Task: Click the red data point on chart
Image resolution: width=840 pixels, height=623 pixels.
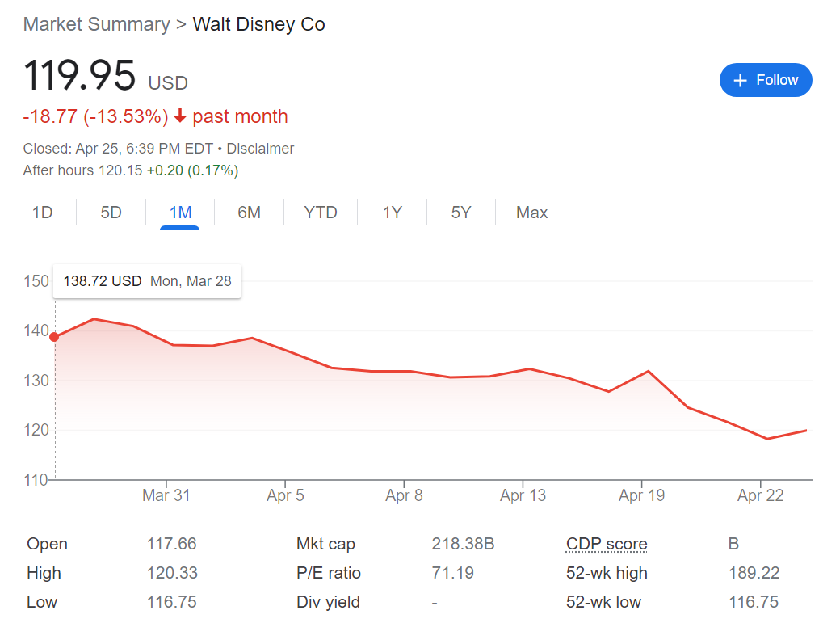Action: point(54,337)
